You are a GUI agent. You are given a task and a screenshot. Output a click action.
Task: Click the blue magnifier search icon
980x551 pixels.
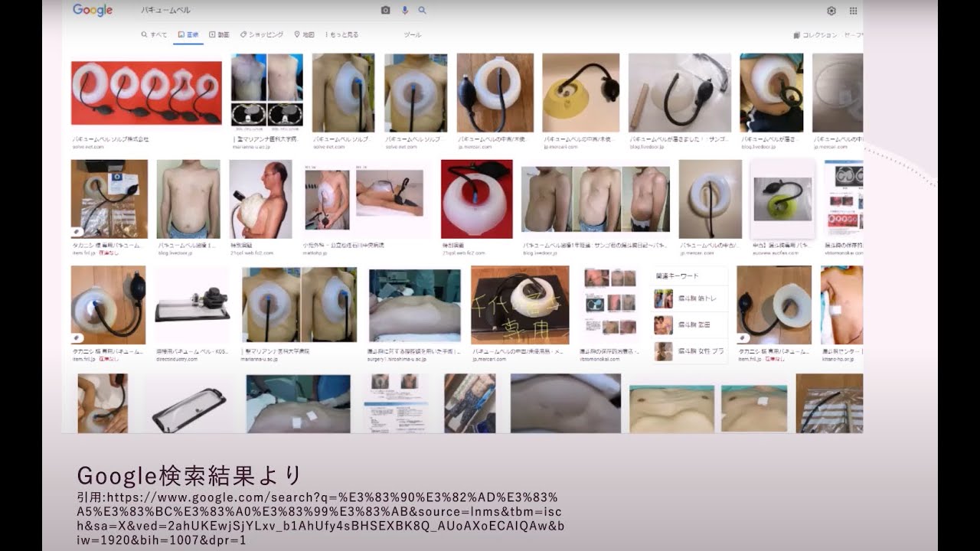coord(422,10)
